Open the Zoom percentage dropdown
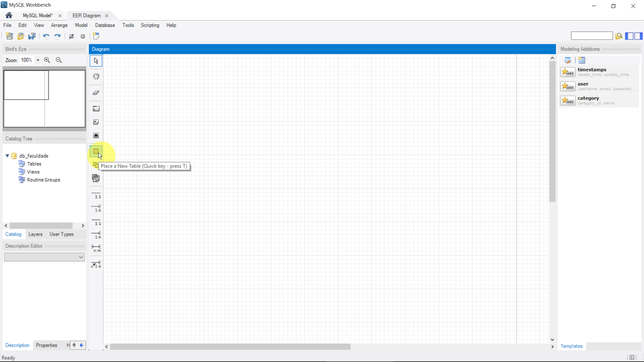Screen dimensions: 644x362 click(38, 60)
